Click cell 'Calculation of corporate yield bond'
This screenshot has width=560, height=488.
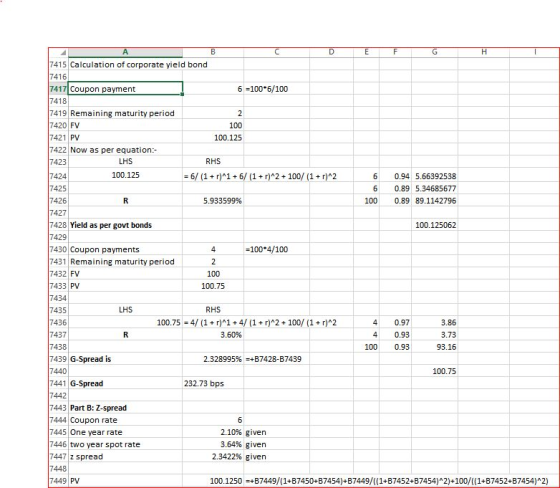pos(139,65)
